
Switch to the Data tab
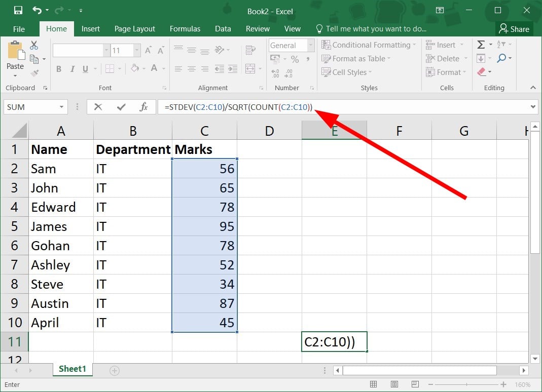(x=223, y=29)
